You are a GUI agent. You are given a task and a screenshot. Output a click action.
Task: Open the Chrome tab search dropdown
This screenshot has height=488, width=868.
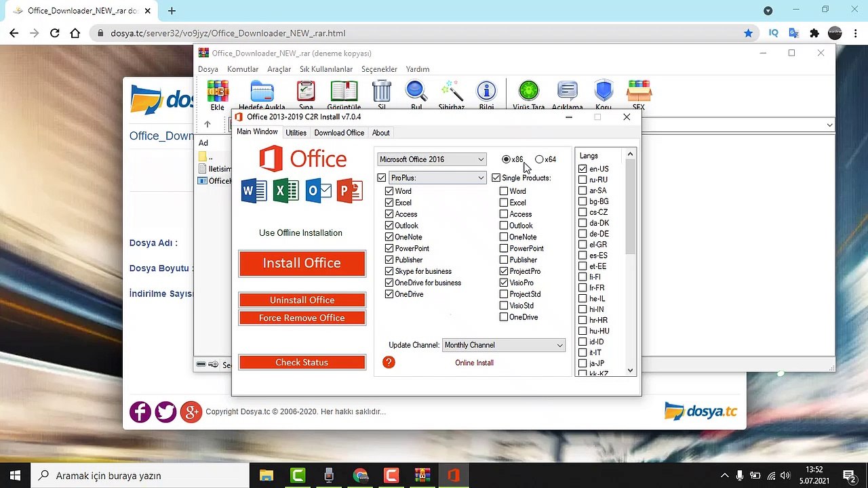pos(768,11)
